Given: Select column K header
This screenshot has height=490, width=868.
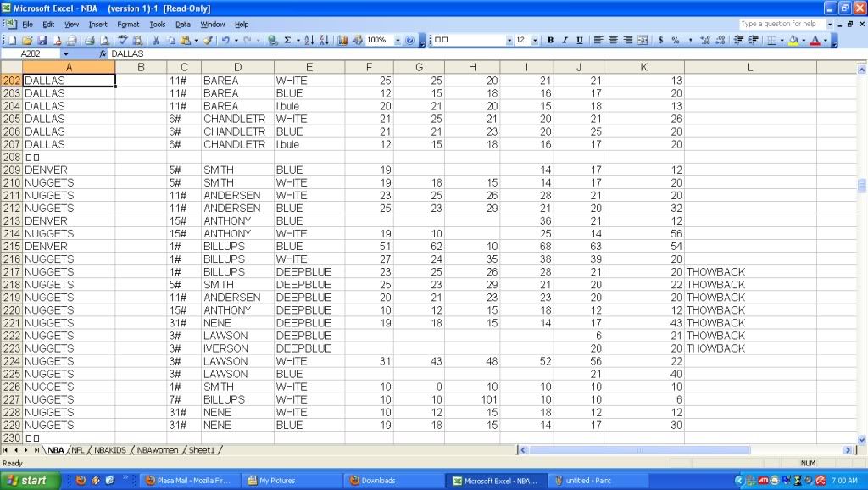Looking at the screenshot, I should 644,67.
